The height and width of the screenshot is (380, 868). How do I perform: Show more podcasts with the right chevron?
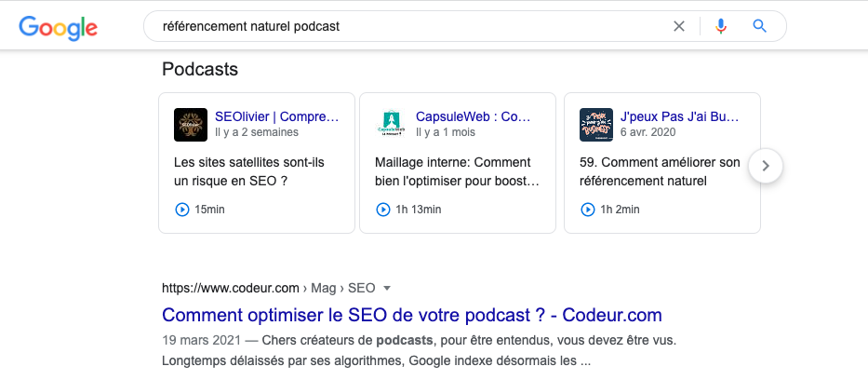point(766,166)
